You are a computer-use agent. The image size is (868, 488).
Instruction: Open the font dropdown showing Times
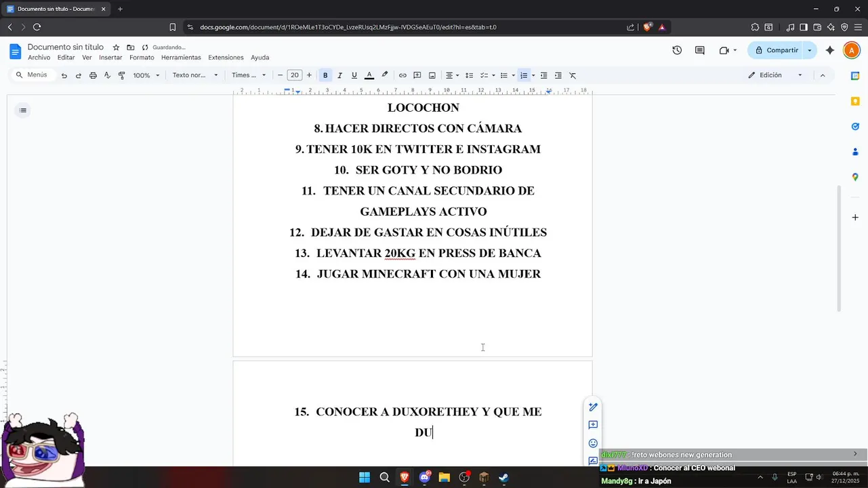(249, 75)
